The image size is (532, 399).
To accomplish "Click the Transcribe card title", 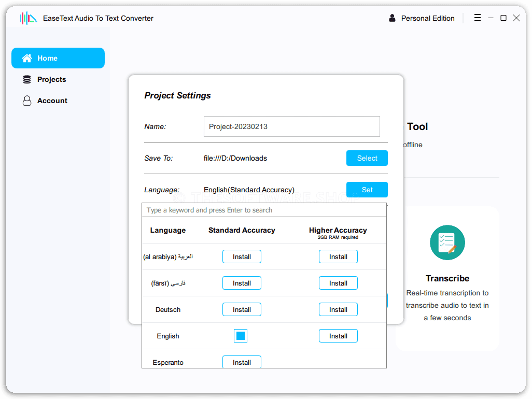I will (x=447, y=278).
